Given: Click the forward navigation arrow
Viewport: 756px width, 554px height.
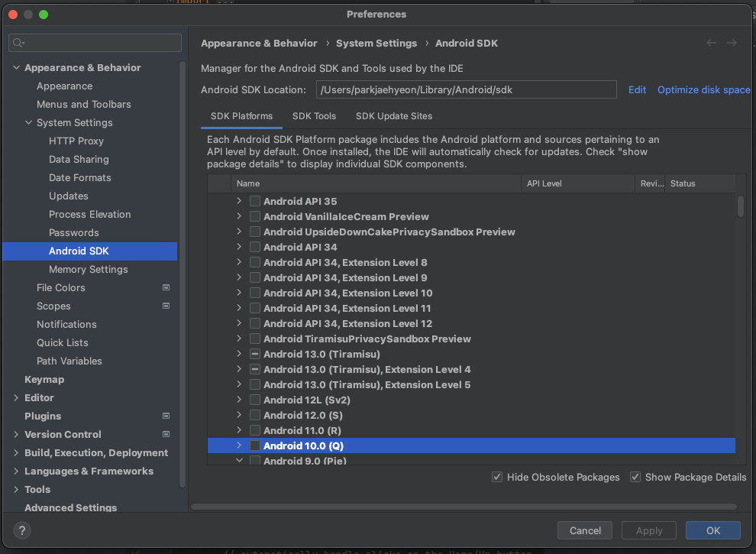Looking at the screenshot, I should click(x=732, y=43).
